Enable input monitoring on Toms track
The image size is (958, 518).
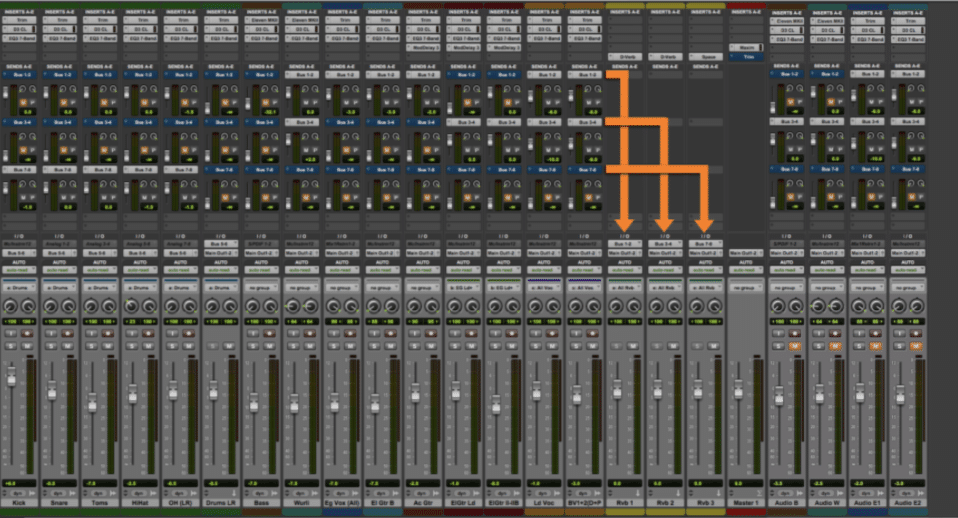coord(92,334)
